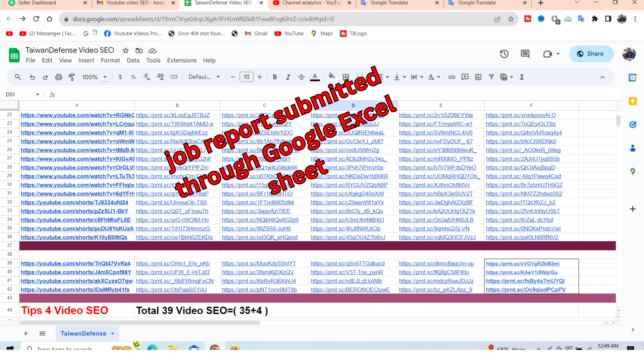Star the TawanDefense Video SEO document

click(x=125, y=51)
